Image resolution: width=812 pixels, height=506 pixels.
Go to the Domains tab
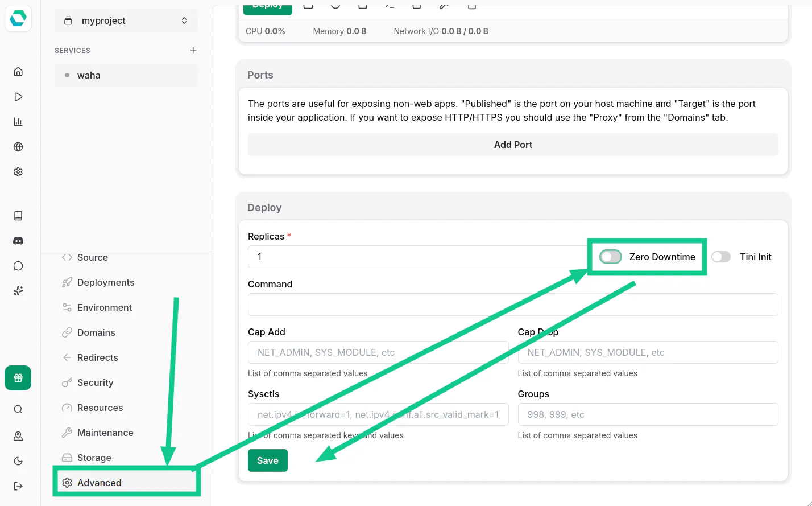(96, 332)
